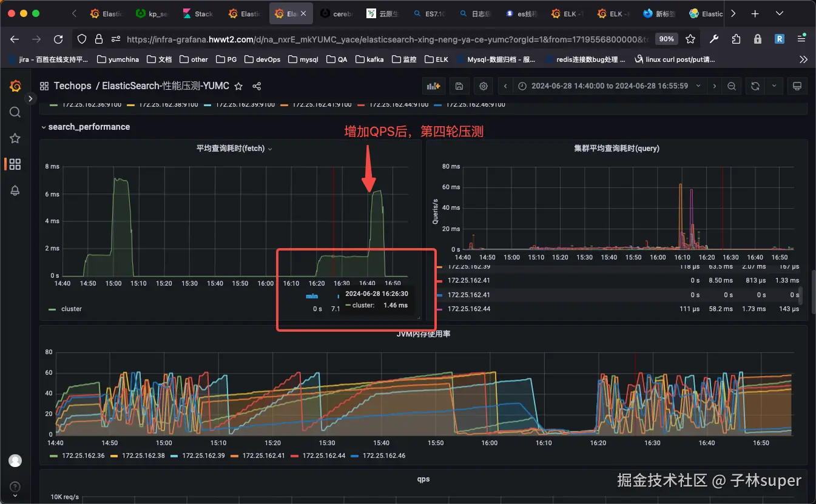
Task: Reset the 90% zoom level badge
Action: point(667,39)
